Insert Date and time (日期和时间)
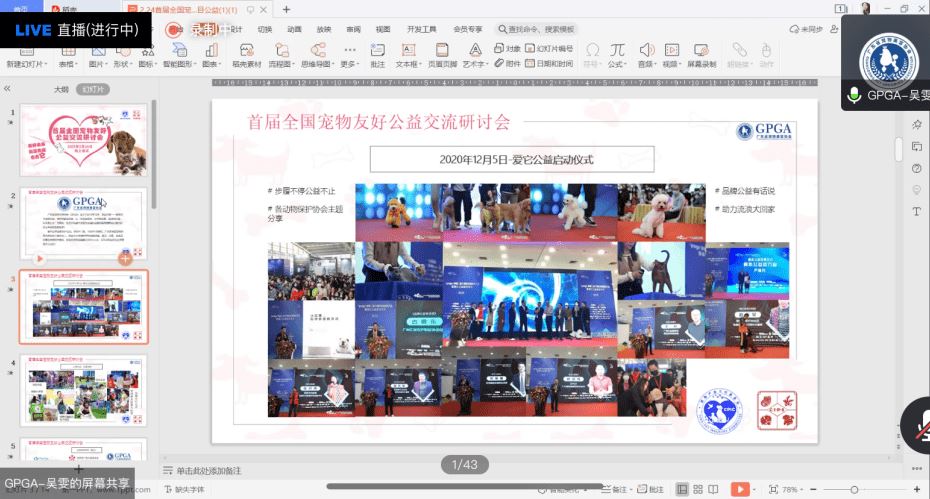 coord(550,63)
